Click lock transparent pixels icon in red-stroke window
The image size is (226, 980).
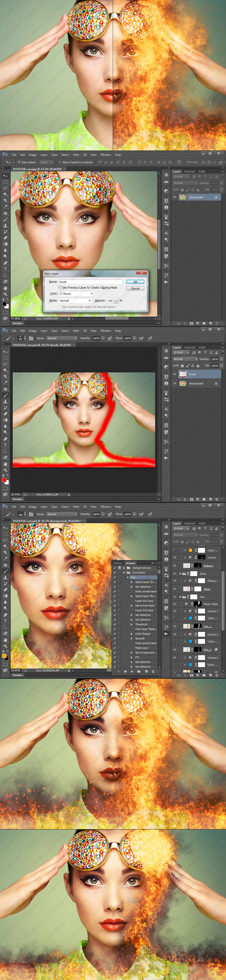tap(182, 366)
